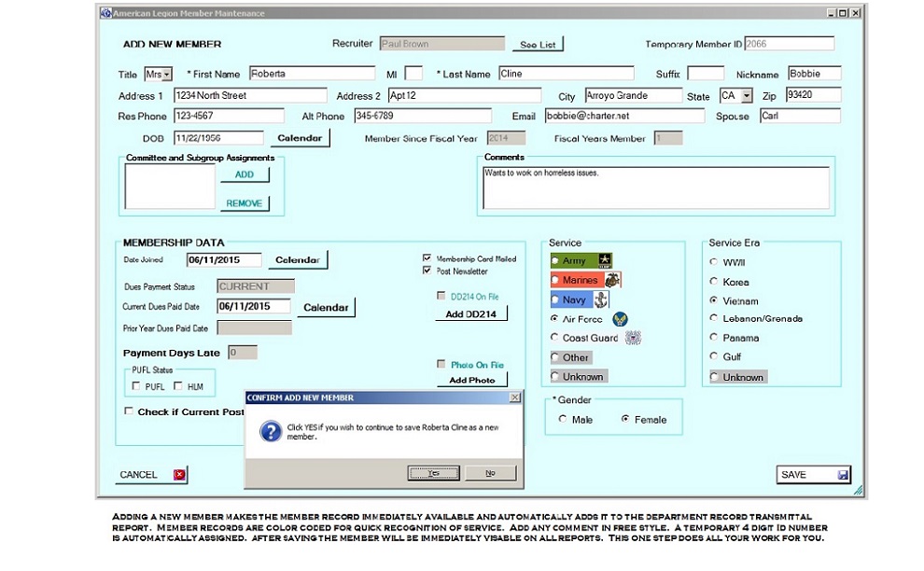Click the Zip code field
This screenshot has height=571, width=924.
click(813, 95)
